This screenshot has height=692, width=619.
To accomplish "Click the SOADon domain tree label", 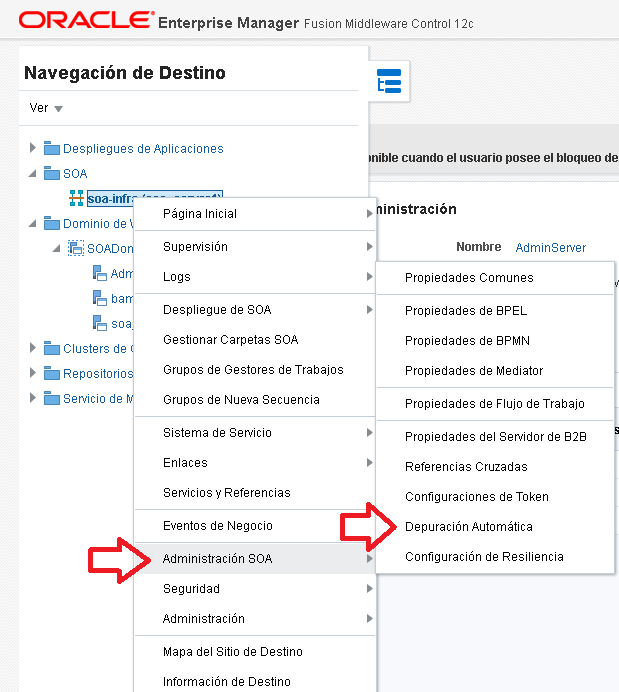I will pos(110,249).
